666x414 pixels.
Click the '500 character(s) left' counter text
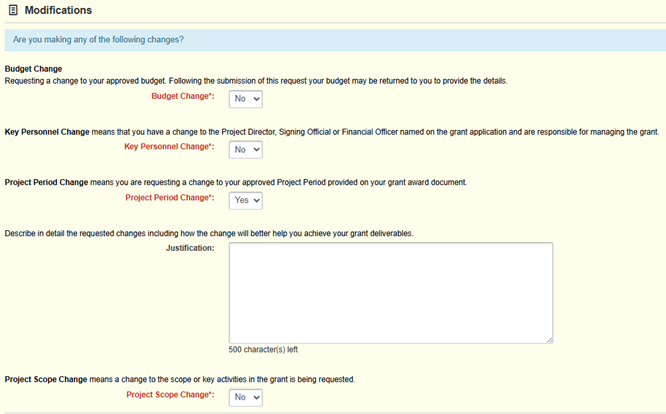point(263,349)
